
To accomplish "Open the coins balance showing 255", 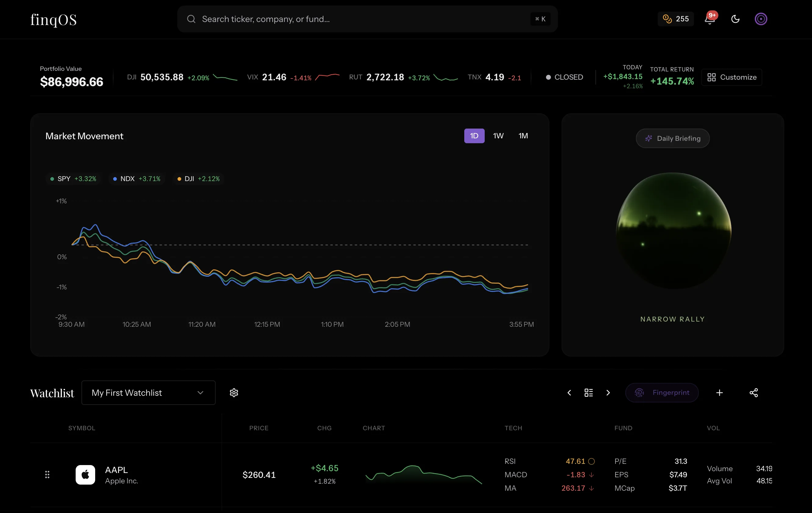I will click(675, 19).
